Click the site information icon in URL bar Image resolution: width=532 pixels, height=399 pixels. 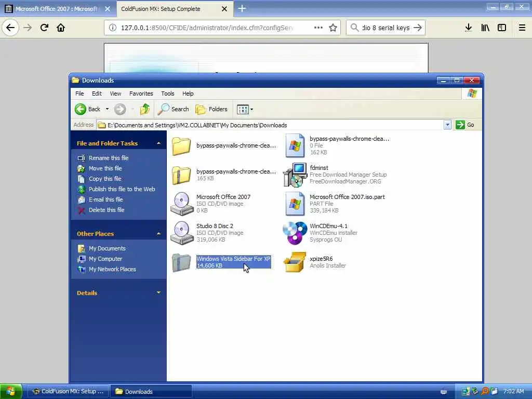(112, 28)
